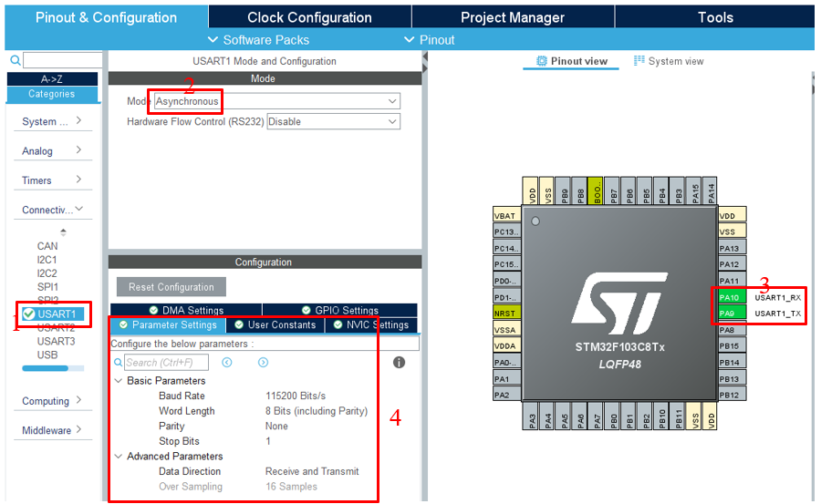Image resolution: width=821 pixels, height=504 pixels.
Task: Expand the Timers category
Action: click(51, 180)
